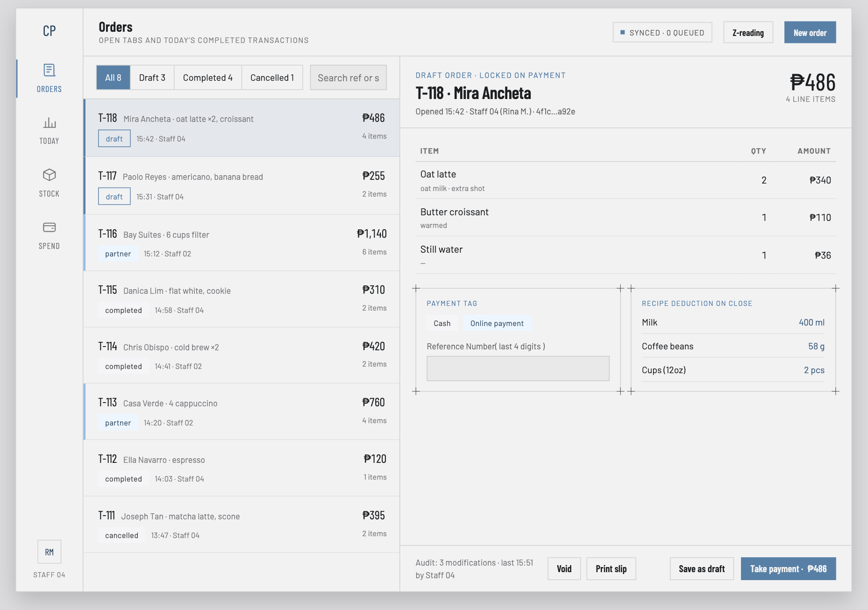
Task: Click the Print slip button
Action: 611,568
